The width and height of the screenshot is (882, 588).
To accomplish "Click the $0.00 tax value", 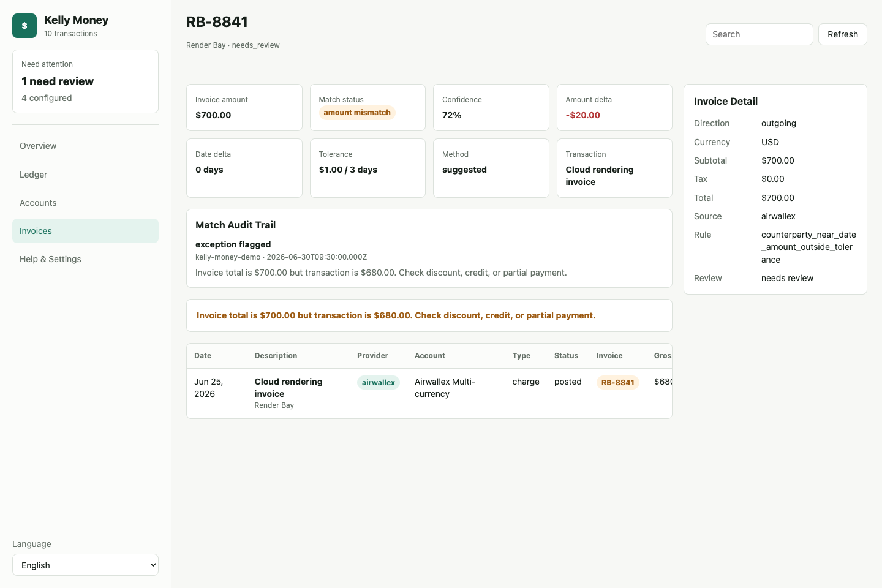I will coord(773,179).
